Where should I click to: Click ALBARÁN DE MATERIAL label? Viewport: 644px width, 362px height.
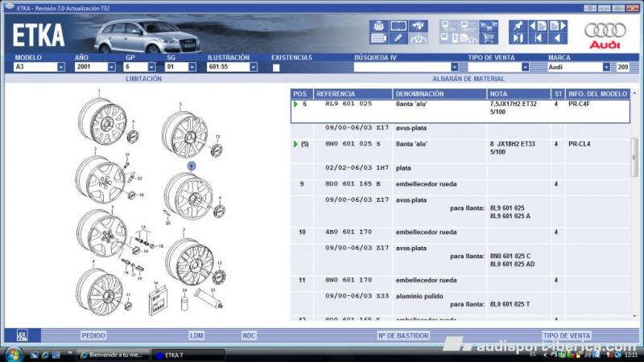tap(469, 79)
